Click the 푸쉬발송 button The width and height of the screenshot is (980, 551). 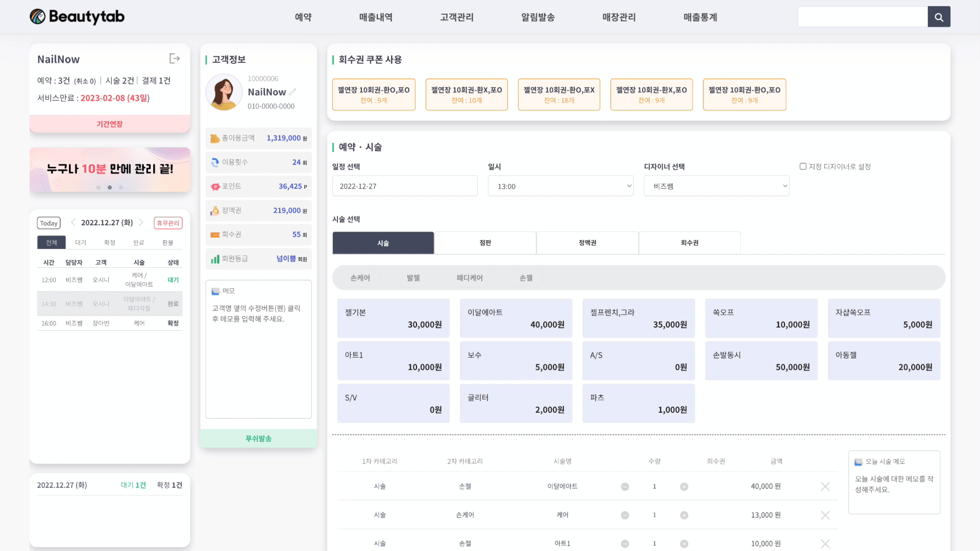tap(258, 438)
